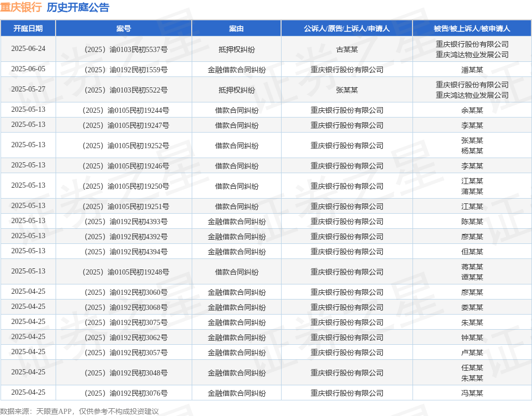This screenshot has width=532, height=416.
Task: Click defendant name 蒲某某
Action: tap(472, 192)
